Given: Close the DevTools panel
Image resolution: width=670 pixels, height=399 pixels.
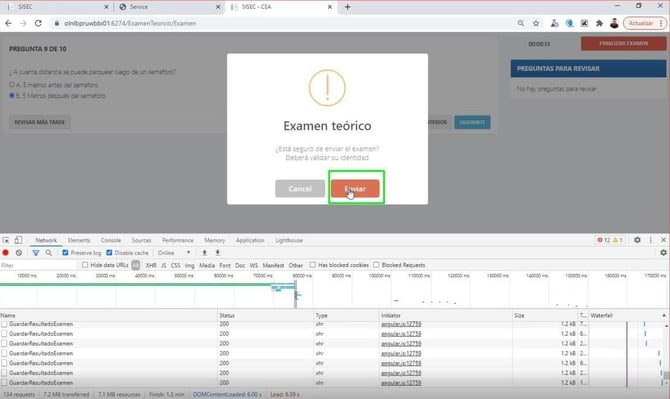Looking at the screenshot, I should pyautogui.click(x=663, y=240).
